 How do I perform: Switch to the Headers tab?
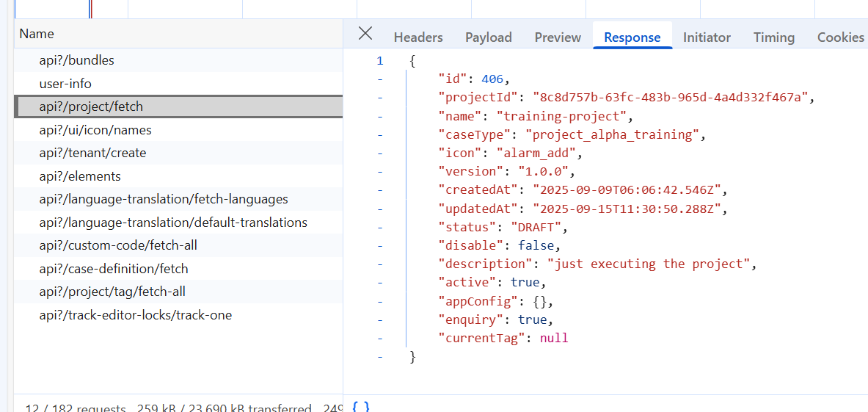[418, 37]
